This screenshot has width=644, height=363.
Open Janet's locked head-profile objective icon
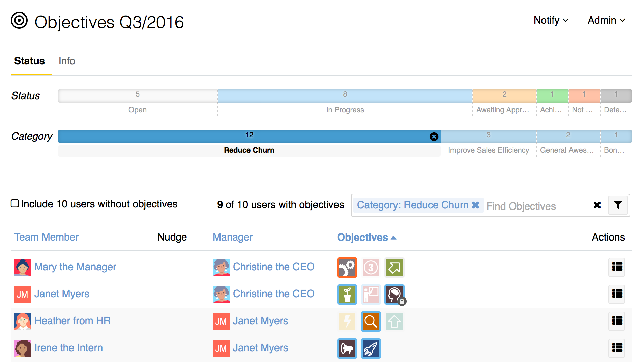click(x=394, y=295)
